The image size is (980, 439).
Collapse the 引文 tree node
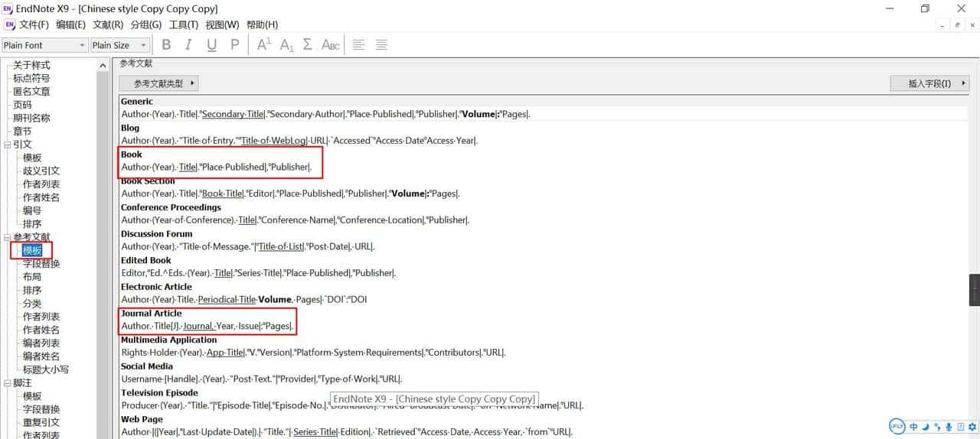click(x=8, y=145)
